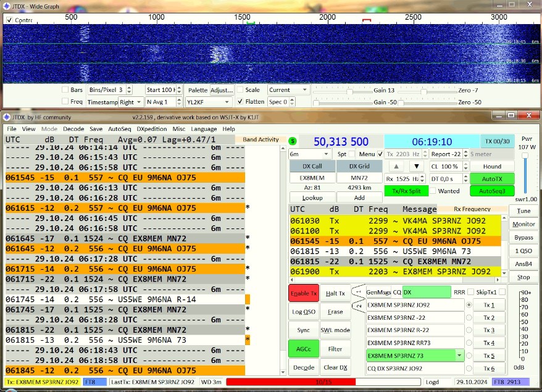Click the DX Grid field MN72
The width and height of the screenshot is (542, 392).
click(x=359, y=178)
